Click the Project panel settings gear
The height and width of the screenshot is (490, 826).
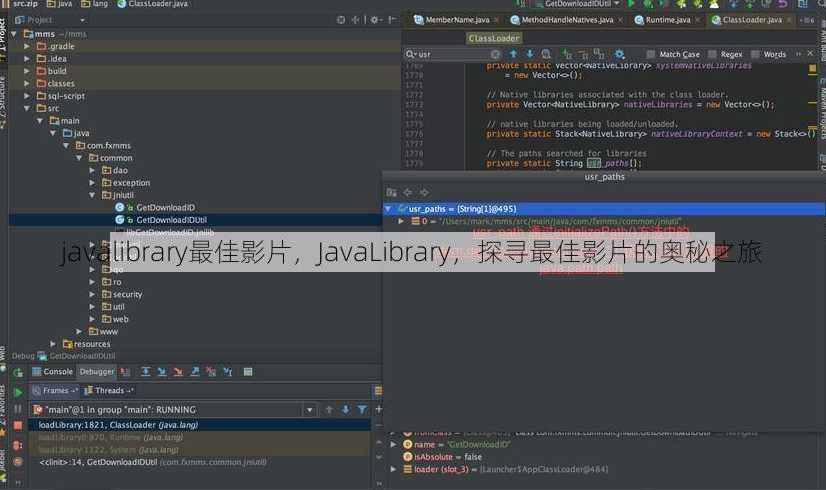tap(375, 20)
